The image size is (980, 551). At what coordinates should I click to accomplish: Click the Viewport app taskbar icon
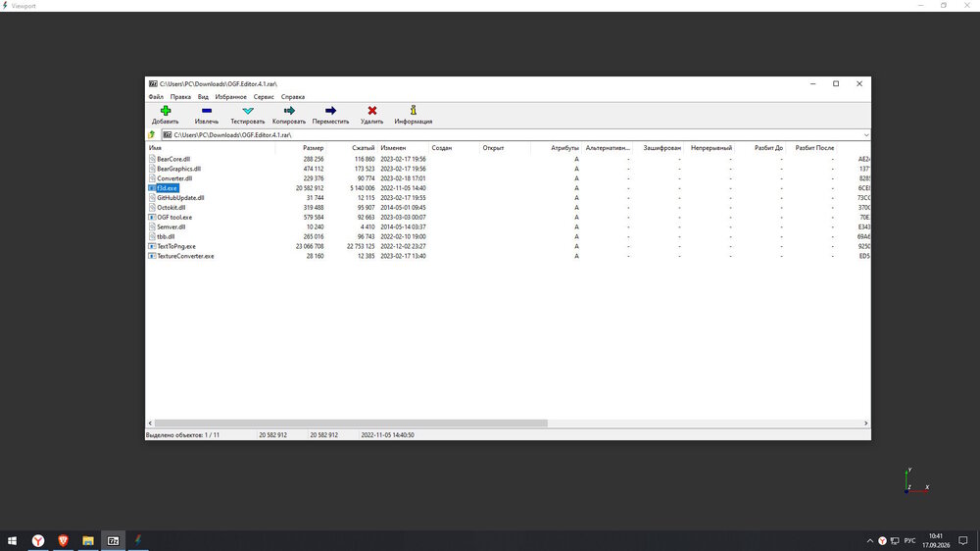tap(138, 540)
